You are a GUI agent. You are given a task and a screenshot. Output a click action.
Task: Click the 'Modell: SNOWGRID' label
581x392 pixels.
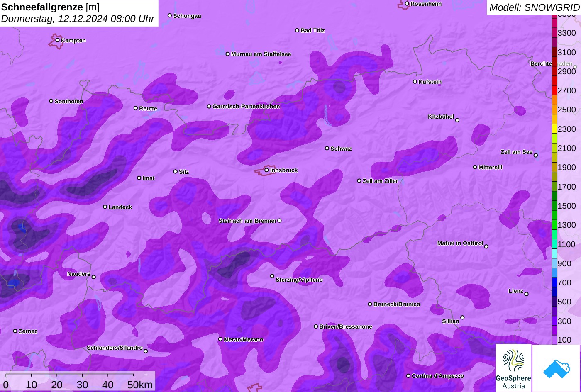pos(534,7)
